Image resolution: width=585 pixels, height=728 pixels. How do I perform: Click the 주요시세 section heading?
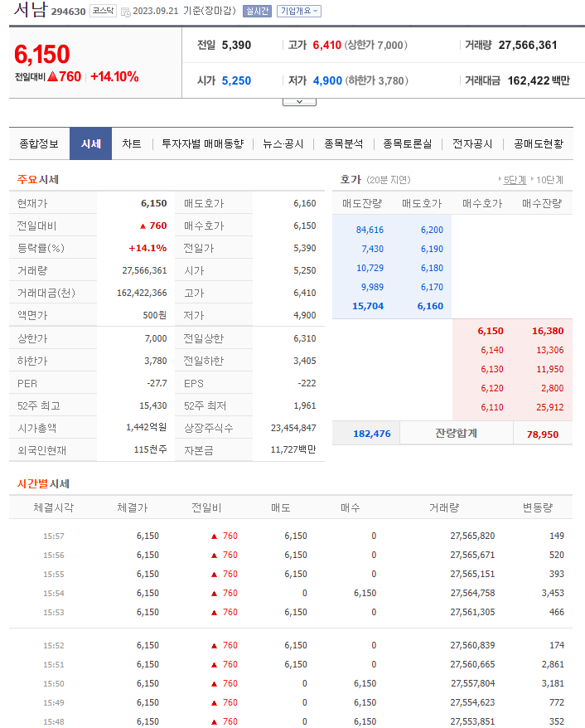37,180
